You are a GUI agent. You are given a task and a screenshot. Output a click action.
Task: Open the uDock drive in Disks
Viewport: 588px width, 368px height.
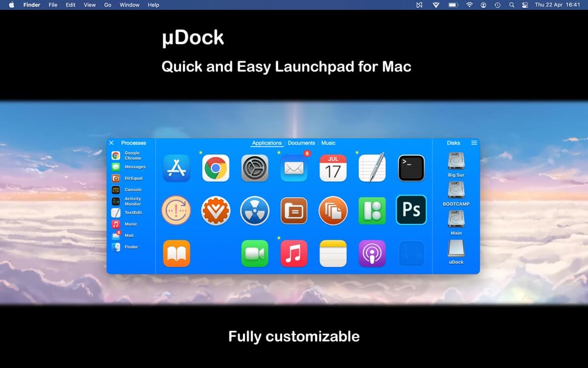456,252
